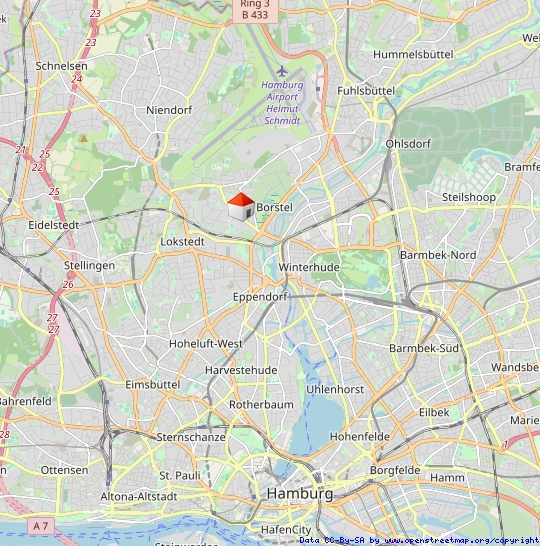Click the Eppendorf district label
The image size is (540, 546).
click(x=260, y=297)
